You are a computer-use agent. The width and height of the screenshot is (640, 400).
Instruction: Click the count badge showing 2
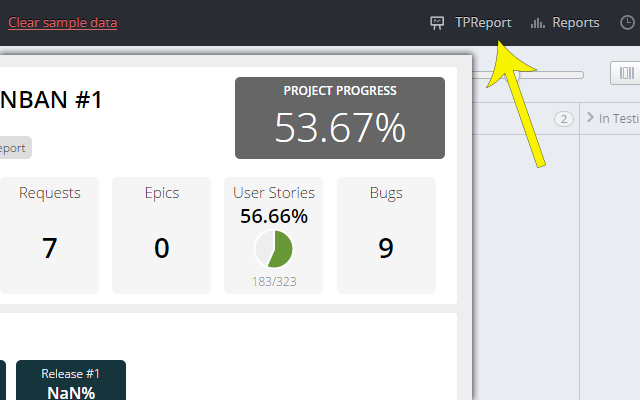coord(564,119)
